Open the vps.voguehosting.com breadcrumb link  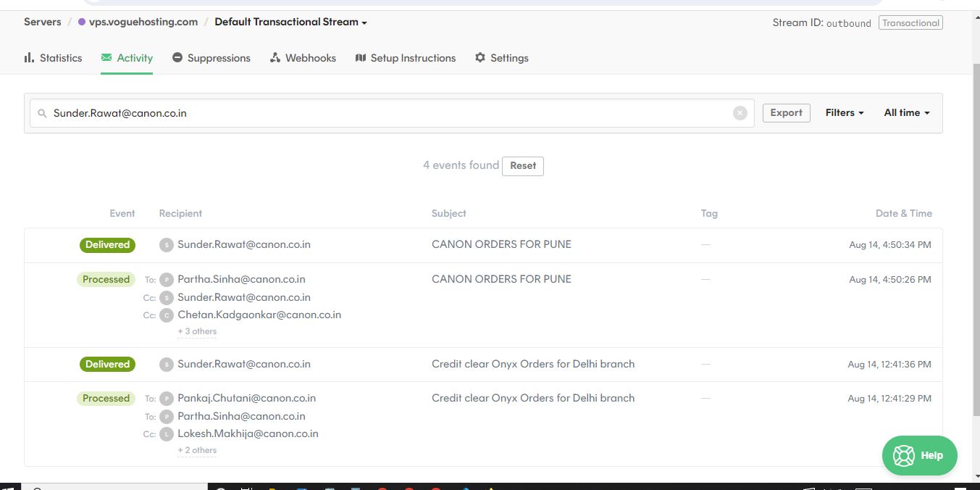(143, 22)
